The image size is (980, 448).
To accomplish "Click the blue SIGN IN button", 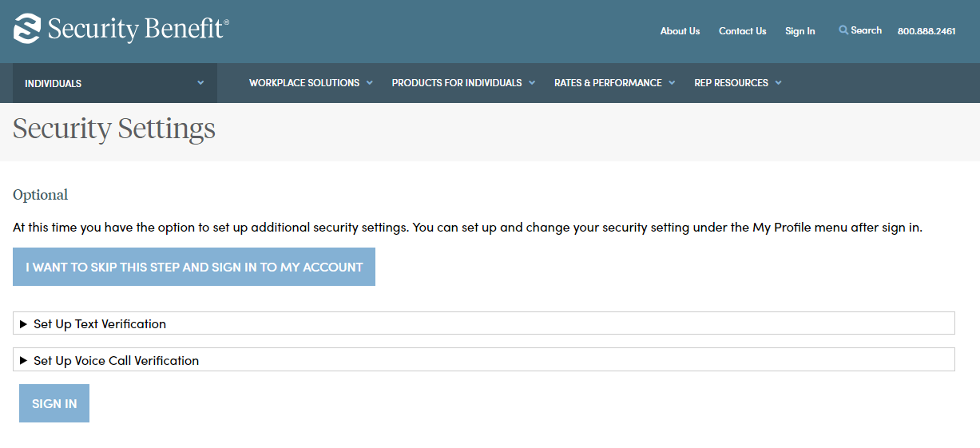I will (54, 403).
